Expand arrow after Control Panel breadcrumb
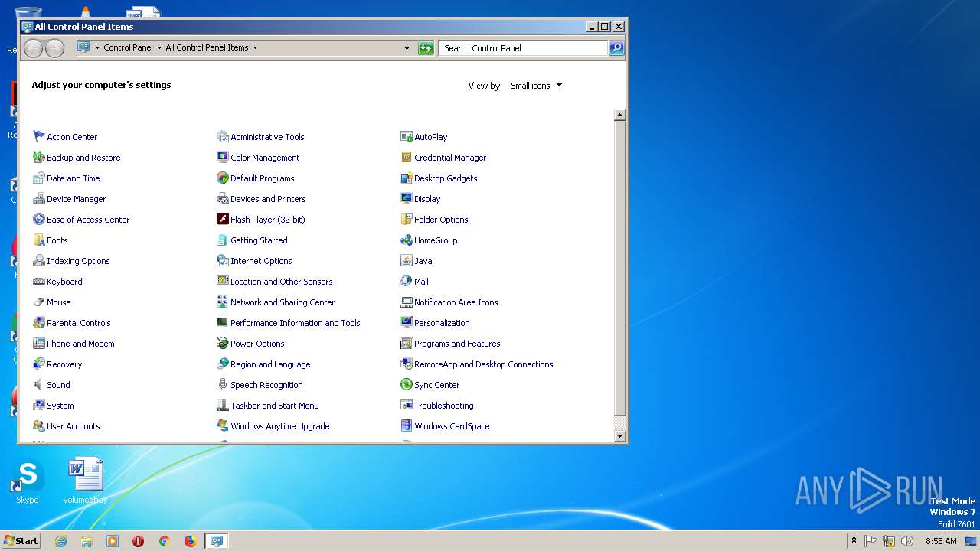Viewport: 980px width, 551px height. pyautogui.click(x=158, y=47)
